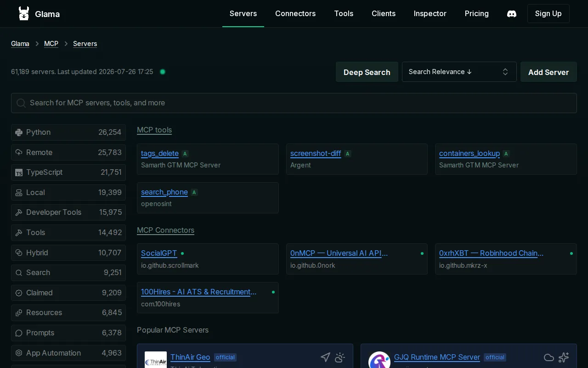Open the Tools nav tab
The image size is (588, 368).
[x=344, y=14]
